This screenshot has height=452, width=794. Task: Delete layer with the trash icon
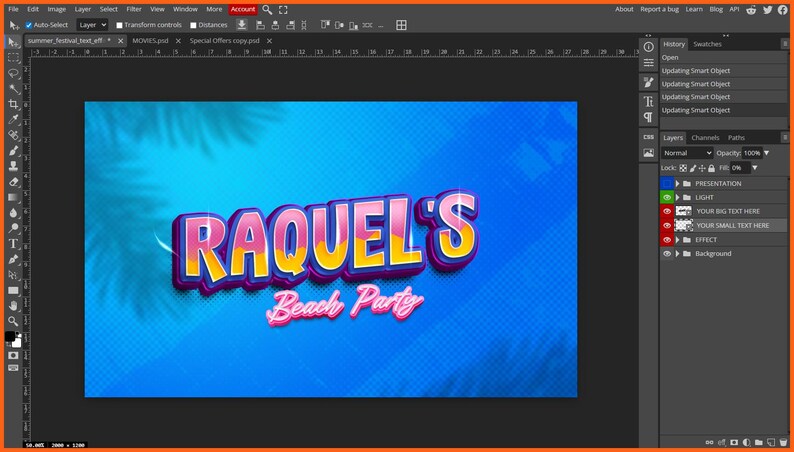click(x=783, y=443)
